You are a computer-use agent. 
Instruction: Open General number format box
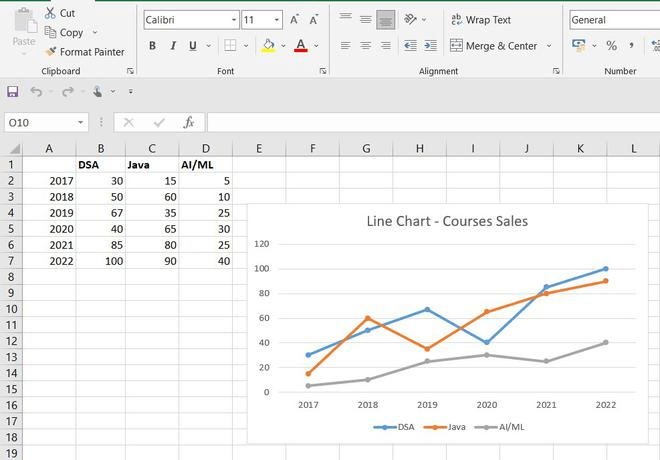[615, 20]
